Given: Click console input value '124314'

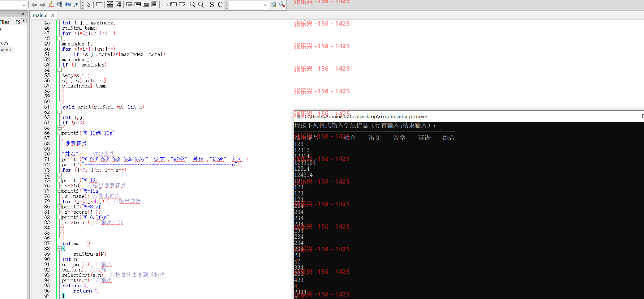Looking at the screenshot, I should pos(303,175).
